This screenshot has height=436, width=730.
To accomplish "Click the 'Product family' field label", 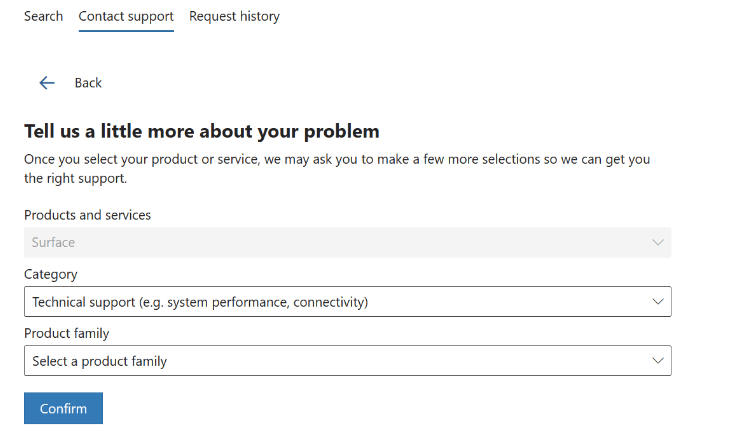I will point(67,332).
